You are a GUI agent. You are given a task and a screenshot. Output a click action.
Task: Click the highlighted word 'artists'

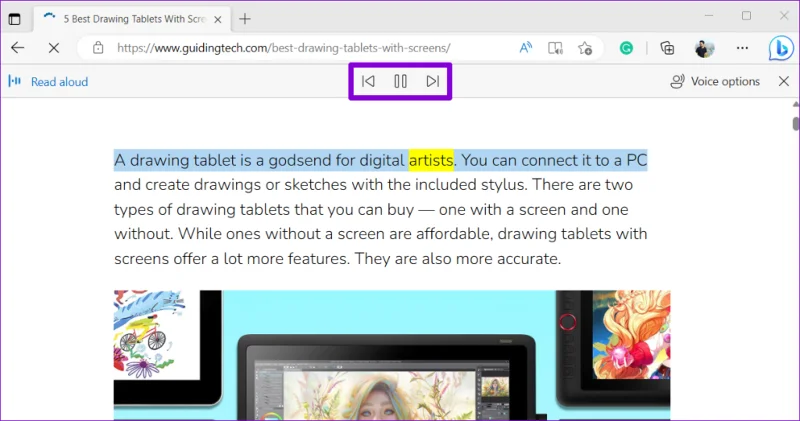click(x=431, y=160)
